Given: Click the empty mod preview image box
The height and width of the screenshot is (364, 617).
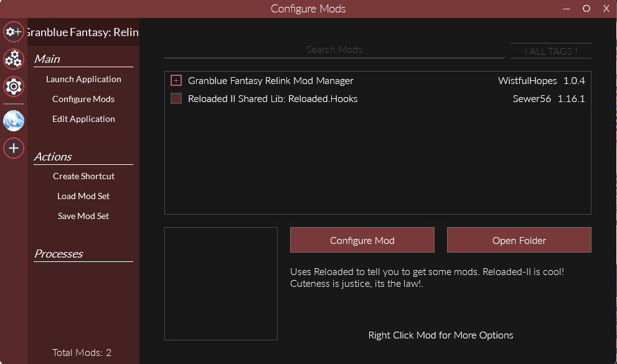Looking at the screenshot, I should 221,284.
